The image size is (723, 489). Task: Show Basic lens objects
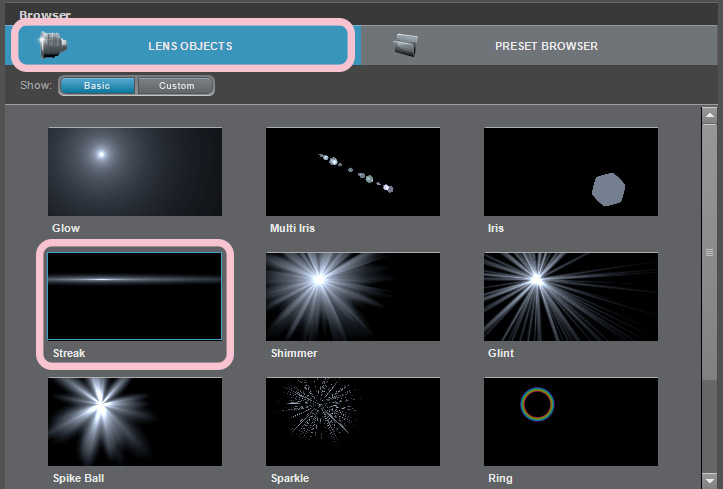[97, 86]
